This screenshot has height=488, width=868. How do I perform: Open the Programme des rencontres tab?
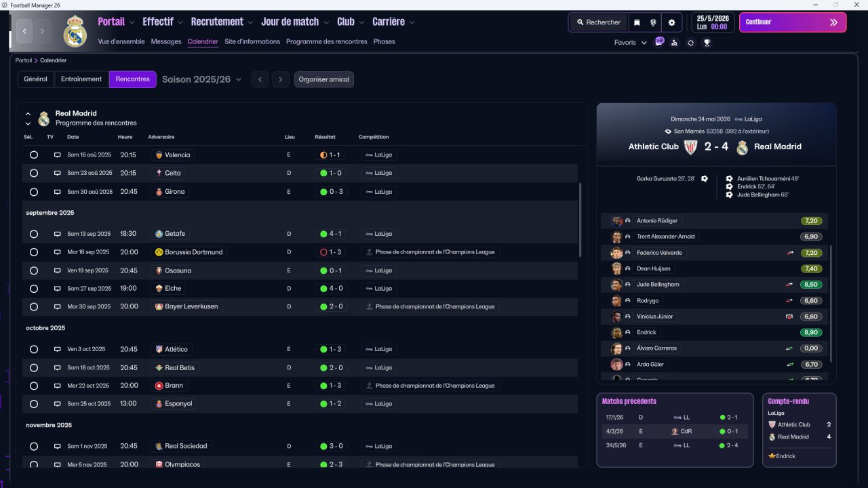point(327,42)
